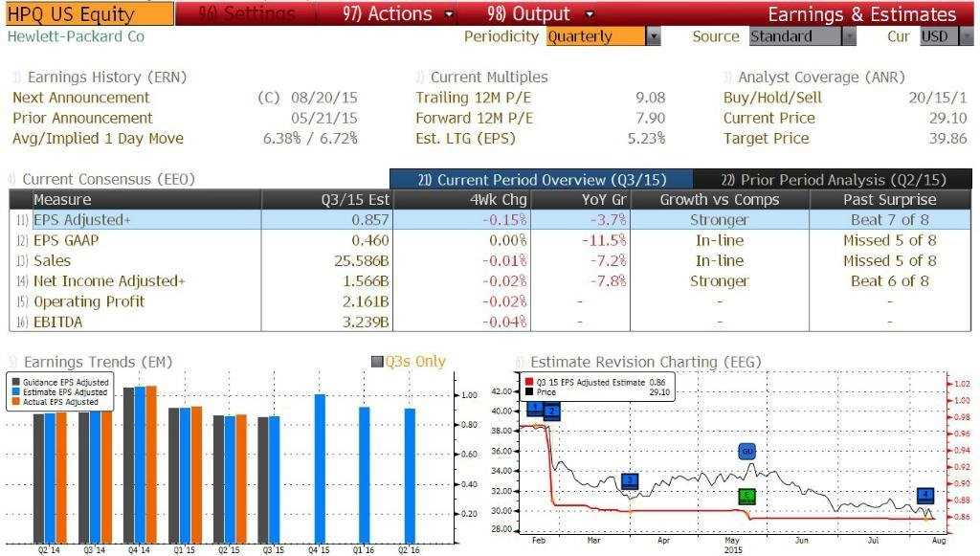Click gray Guidance EPS Adjusted legend swatch

tap(16, 383)
